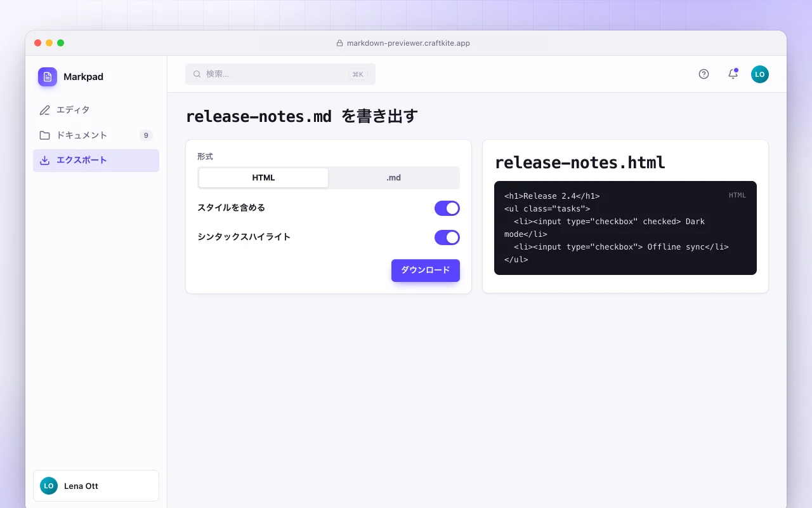The image size is (812, 508).
Task: Click the Offline sync code line
Action: [621, 247]
